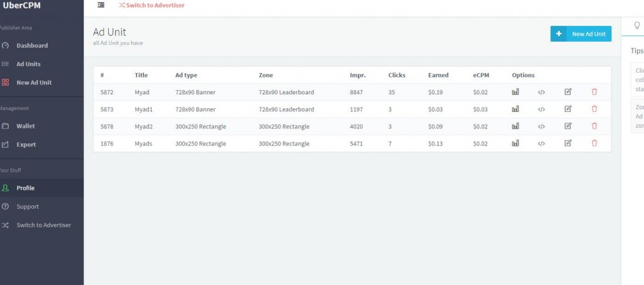Get embed code for Myad ad unit
Image resolution: width=644 pixels, height=285 pixels.
541,92
